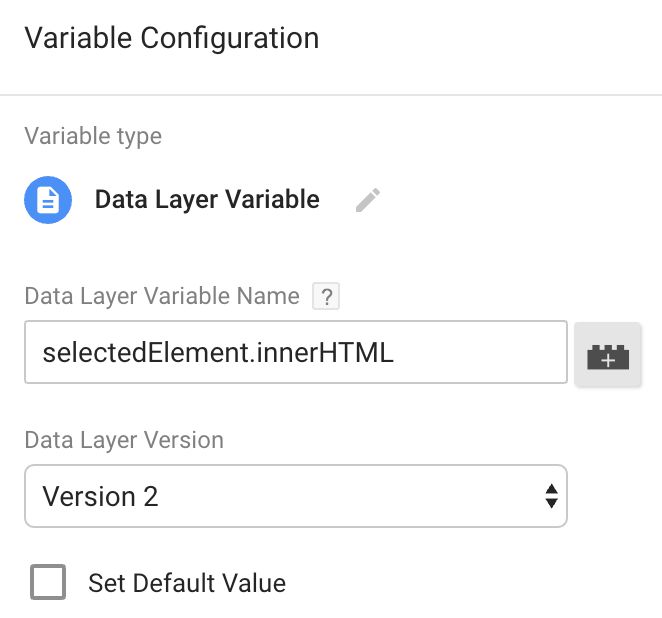Select the Version 2 text in the combo box

[100, 496]
